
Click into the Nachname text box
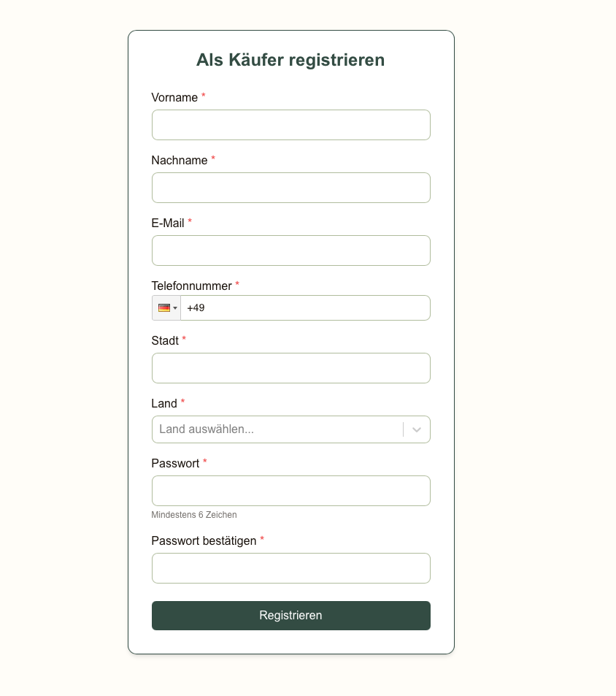[x=290, y=188]
